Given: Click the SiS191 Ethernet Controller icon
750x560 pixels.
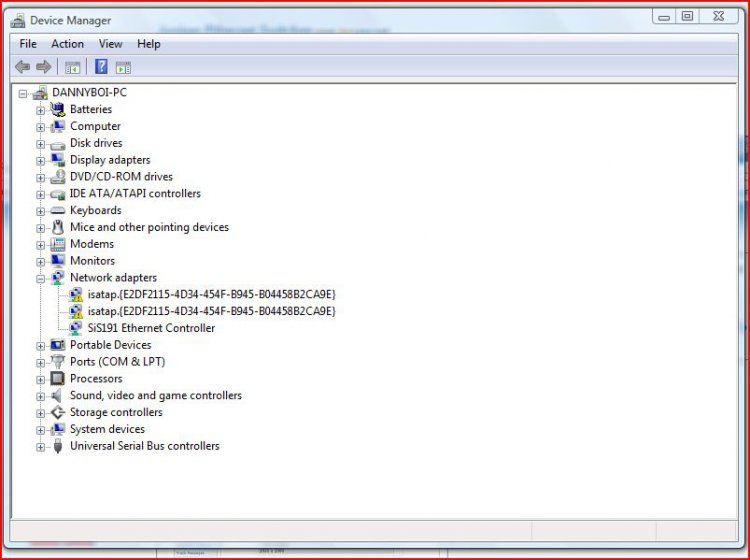Looking at the screenshot, I should pos(76,328).
